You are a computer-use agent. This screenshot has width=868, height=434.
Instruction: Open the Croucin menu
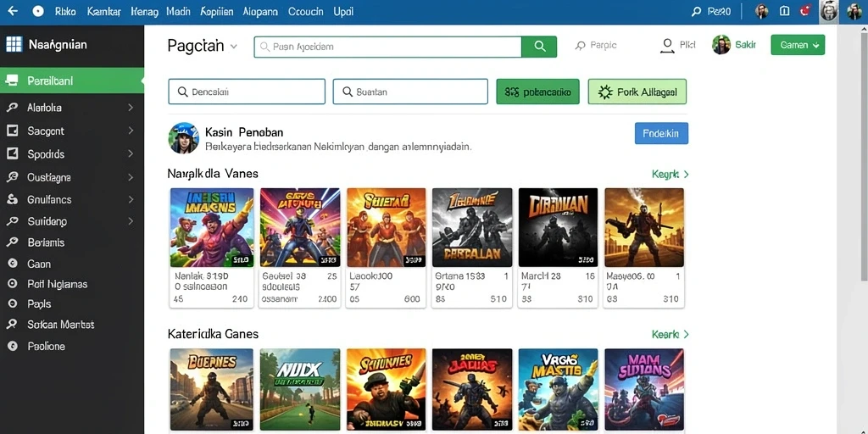[x=305, y=12]
